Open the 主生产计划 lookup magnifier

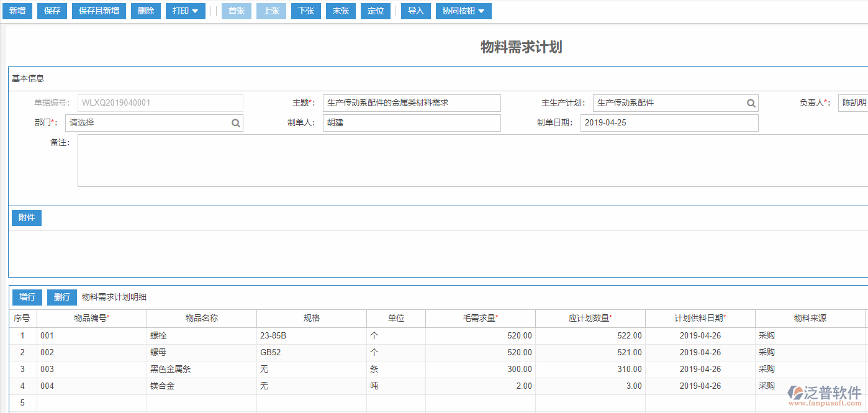(x=751, y=102)
